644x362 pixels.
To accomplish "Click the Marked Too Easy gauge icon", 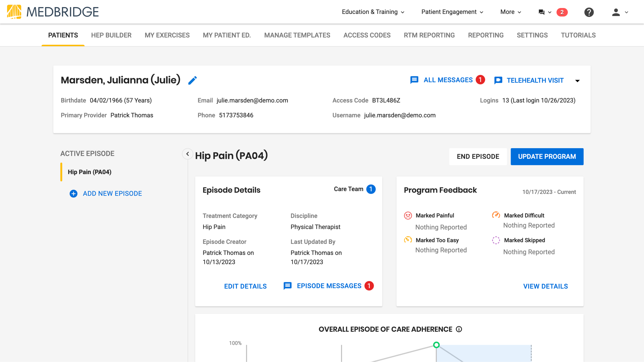I will [x=408, y=240].
